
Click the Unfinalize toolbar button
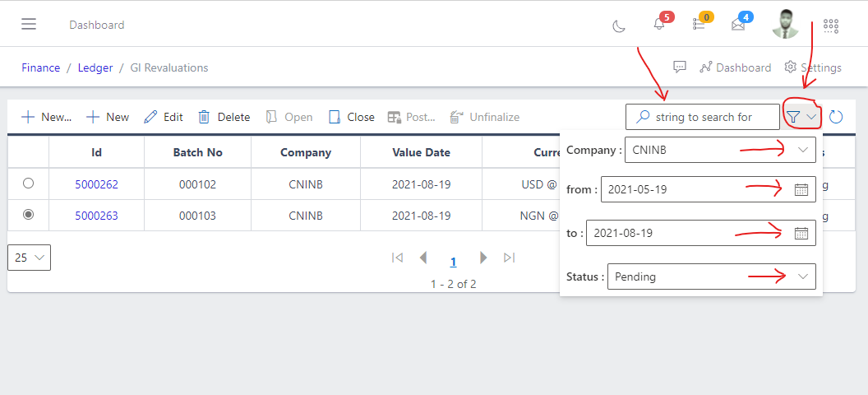[484, 117]
